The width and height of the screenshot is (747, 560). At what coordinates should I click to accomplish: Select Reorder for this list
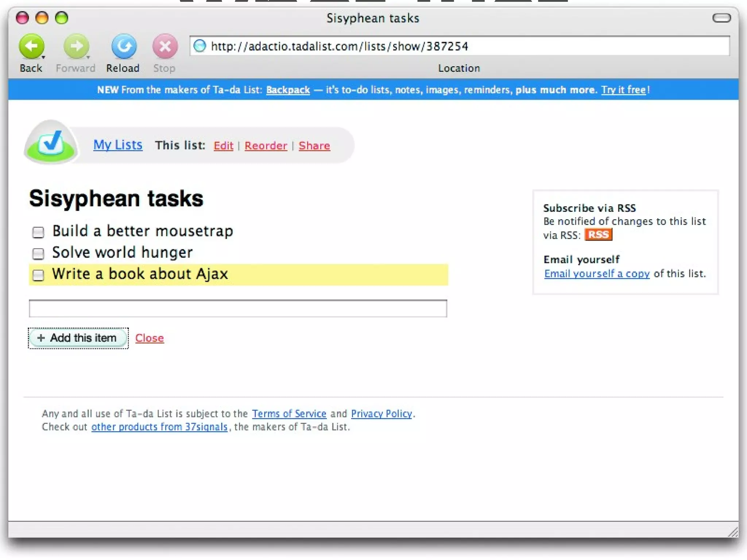click(266, 145)
